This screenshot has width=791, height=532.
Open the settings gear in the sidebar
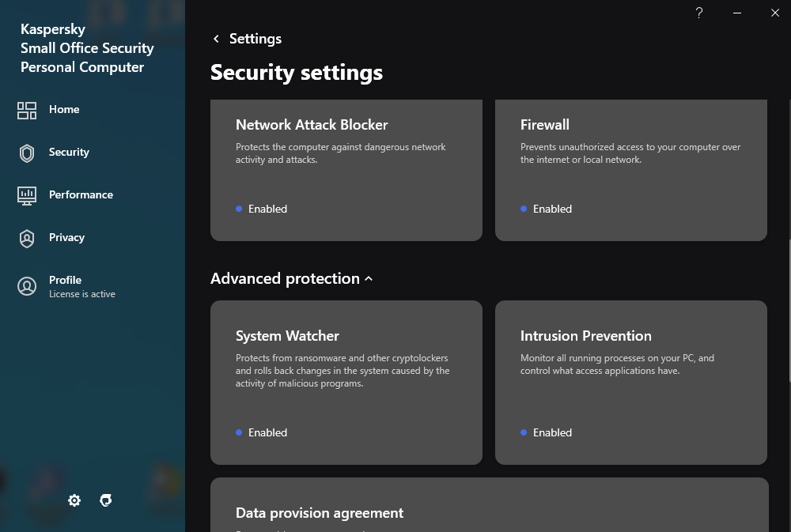click(x=74, y=500)
